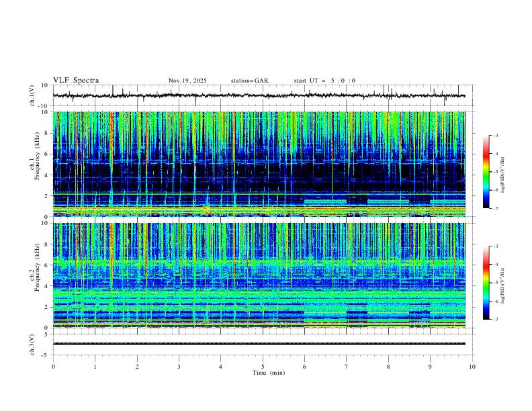
Task: Click the '-7' value on ch.2 colorbar
Action: click(x=495, y=319)
